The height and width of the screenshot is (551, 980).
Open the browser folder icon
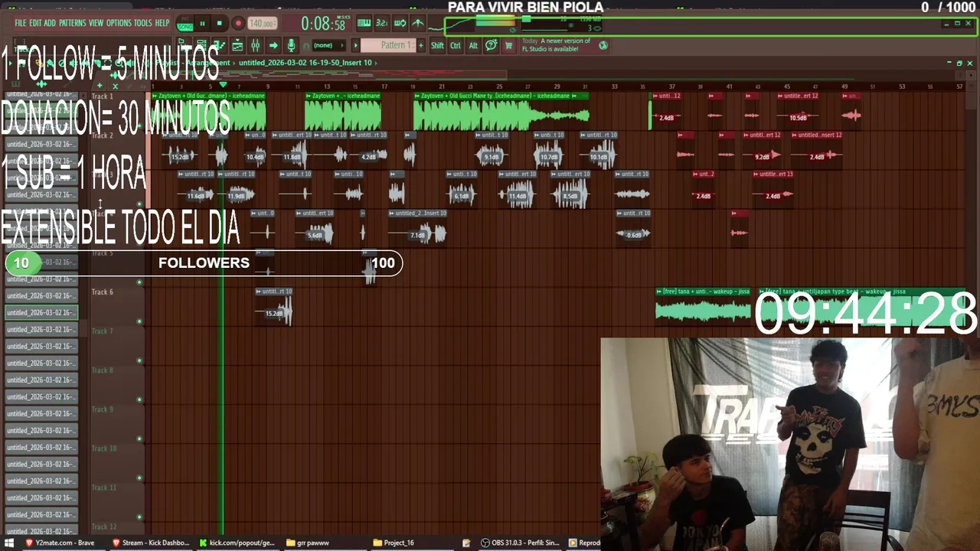pos(185,45)
